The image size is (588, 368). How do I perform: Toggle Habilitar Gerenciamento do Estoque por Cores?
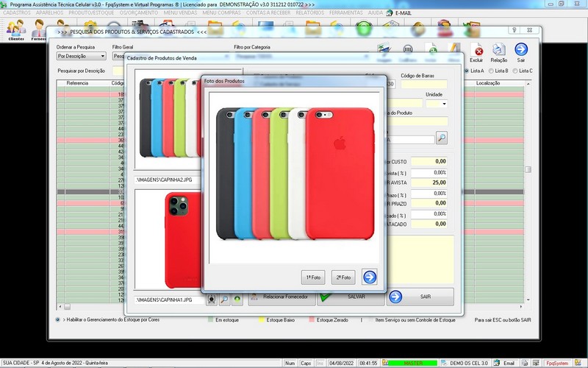coord(58,320)
